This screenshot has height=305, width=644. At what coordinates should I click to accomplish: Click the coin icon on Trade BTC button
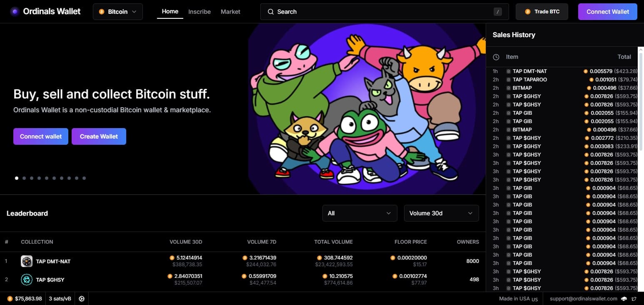point(528,12)
